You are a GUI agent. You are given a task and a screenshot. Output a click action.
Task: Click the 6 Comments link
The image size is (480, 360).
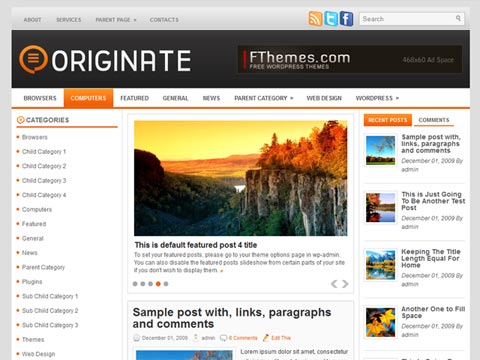point(243,338)
